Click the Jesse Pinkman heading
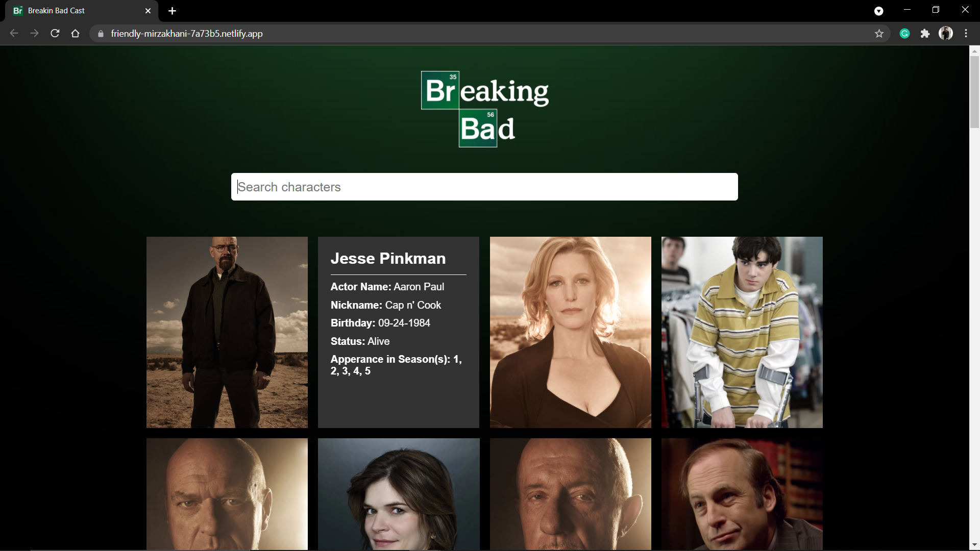This screenshot has height=551, width=980. (x=388, y=259)
